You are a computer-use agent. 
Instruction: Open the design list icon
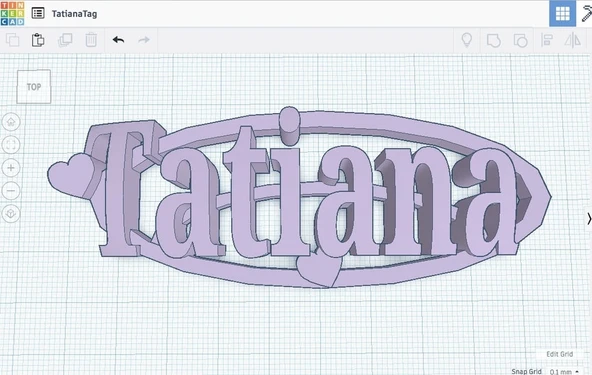[x=38, y=14]
